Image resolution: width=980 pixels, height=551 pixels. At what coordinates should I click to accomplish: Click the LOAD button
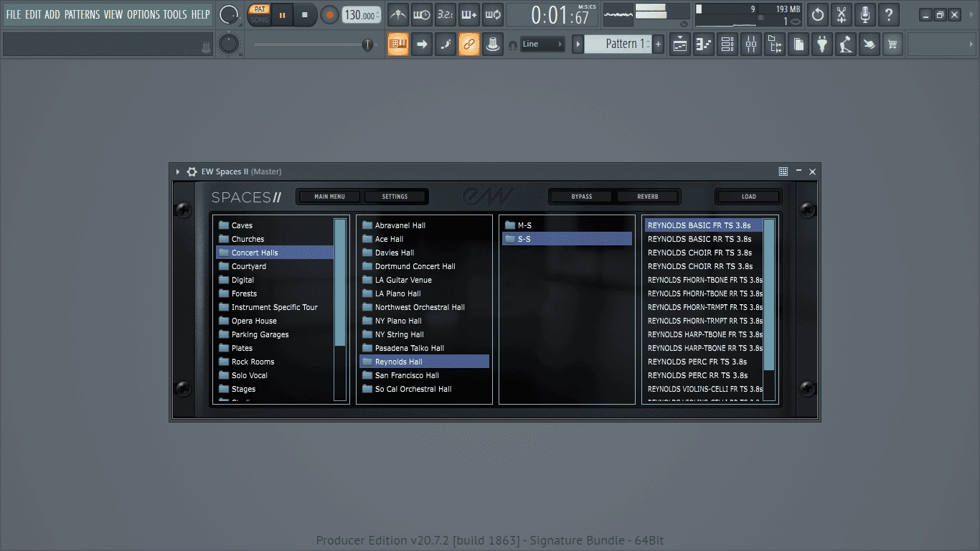(748, 197)
